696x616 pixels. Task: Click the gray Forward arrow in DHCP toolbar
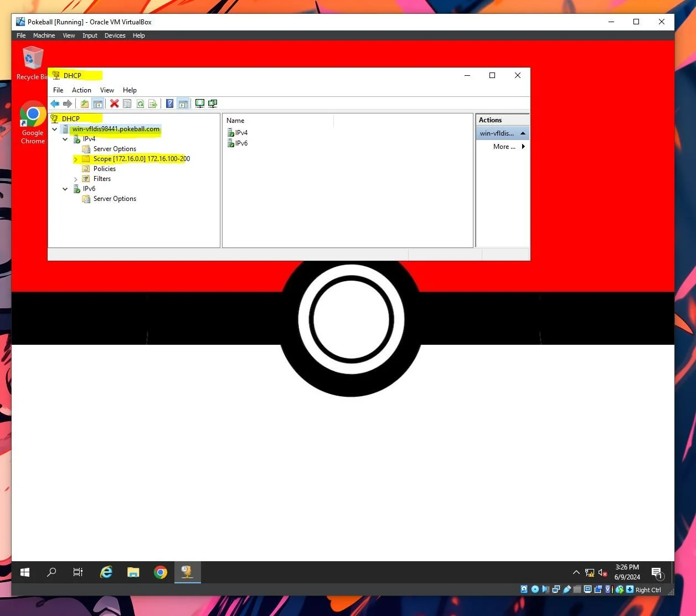(x=68, y=103)
